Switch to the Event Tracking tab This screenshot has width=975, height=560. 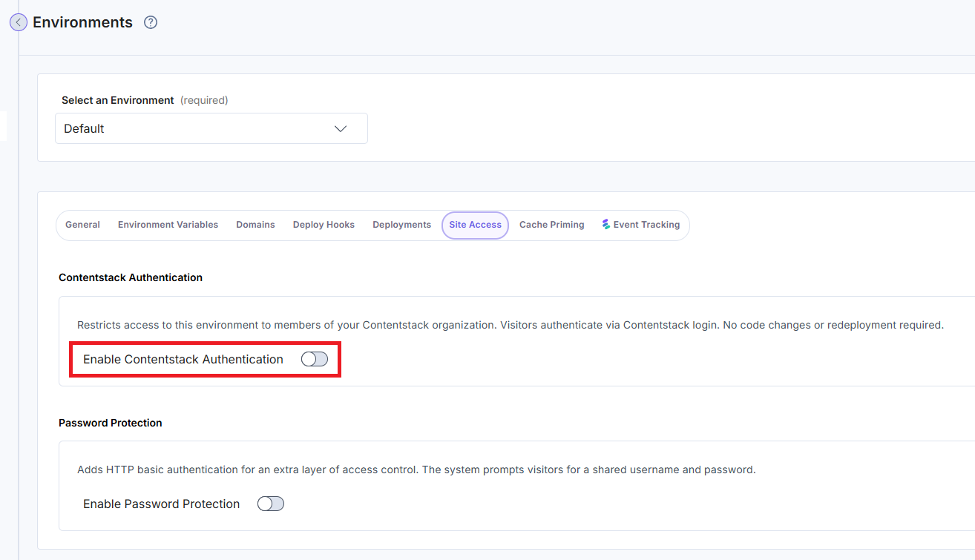tap(641, 225)
